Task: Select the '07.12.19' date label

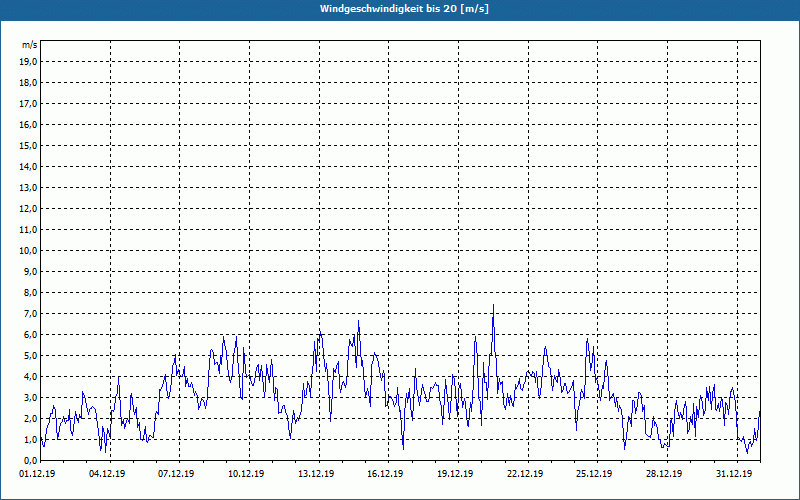Action: point(176,474)
